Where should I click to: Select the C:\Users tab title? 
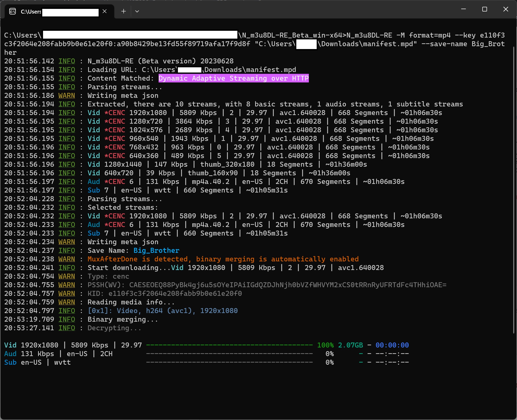coord(31,11)
